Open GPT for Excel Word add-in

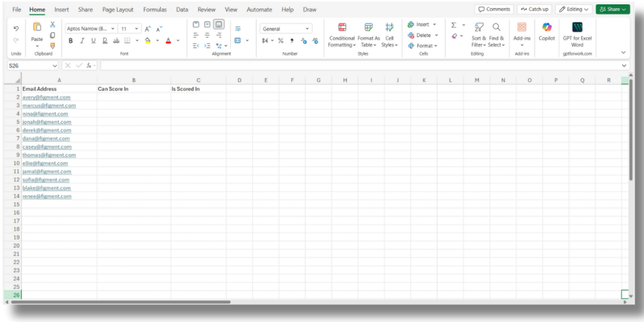coord(577,33)
